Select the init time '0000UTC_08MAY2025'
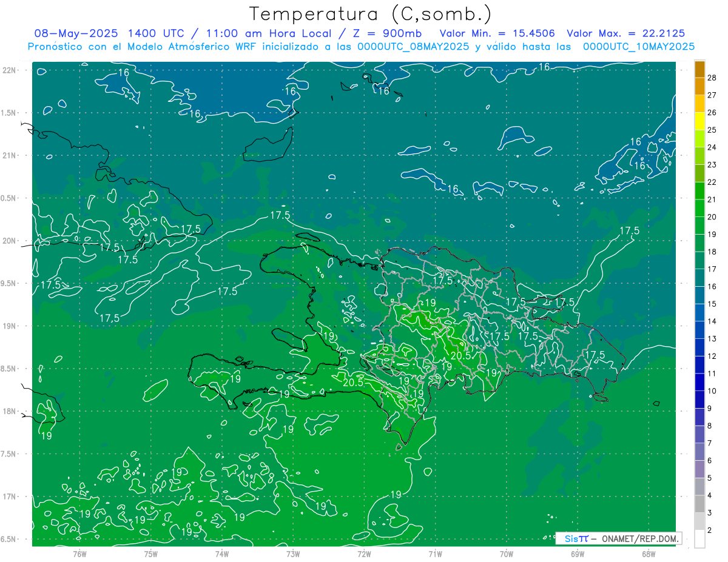The height and width of the screenshot is (562, 728). [413, 47]
